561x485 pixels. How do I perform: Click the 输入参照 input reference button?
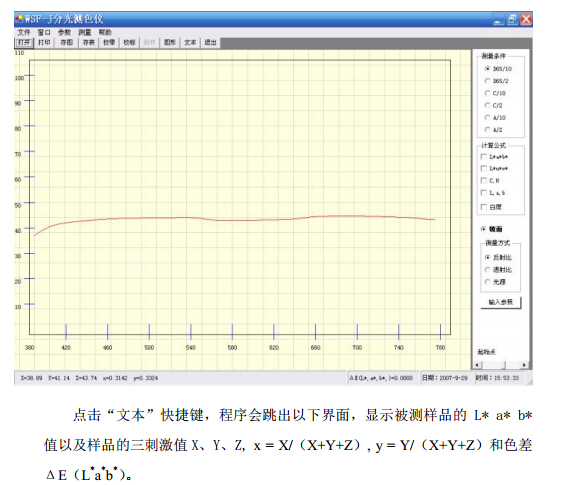tap(501, 302)
